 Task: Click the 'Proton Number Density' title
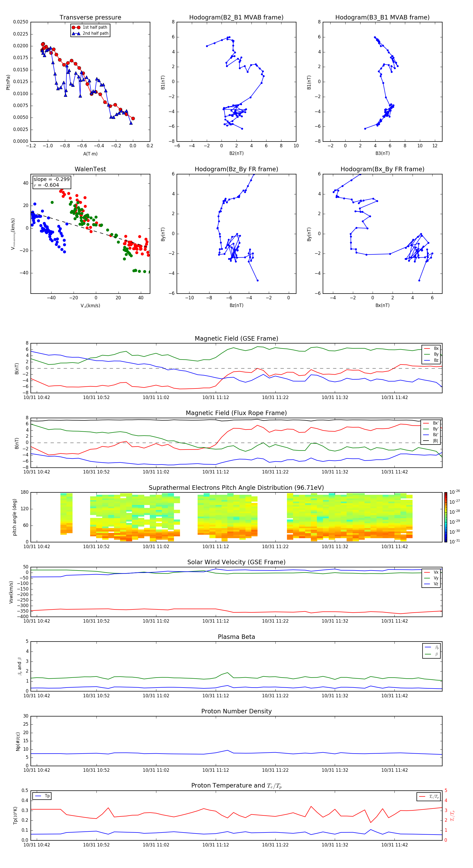pyautogui.click(x=236, y=711)
